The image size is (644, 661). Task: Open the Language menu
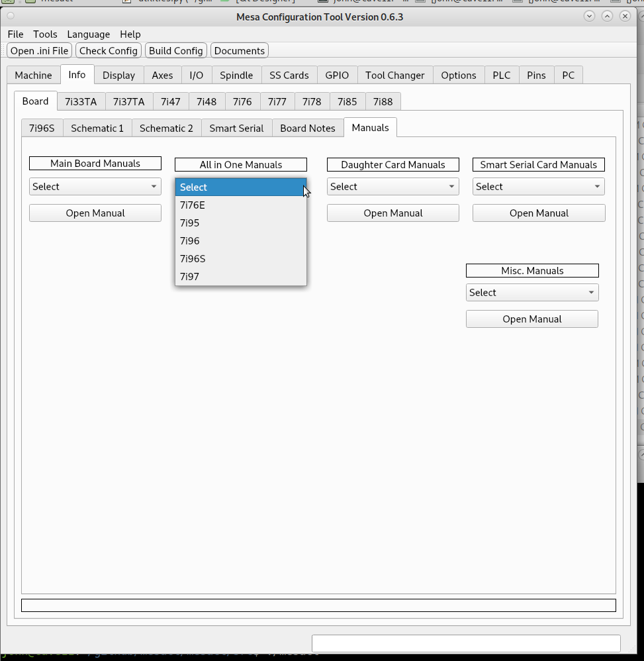pos(89,34)
